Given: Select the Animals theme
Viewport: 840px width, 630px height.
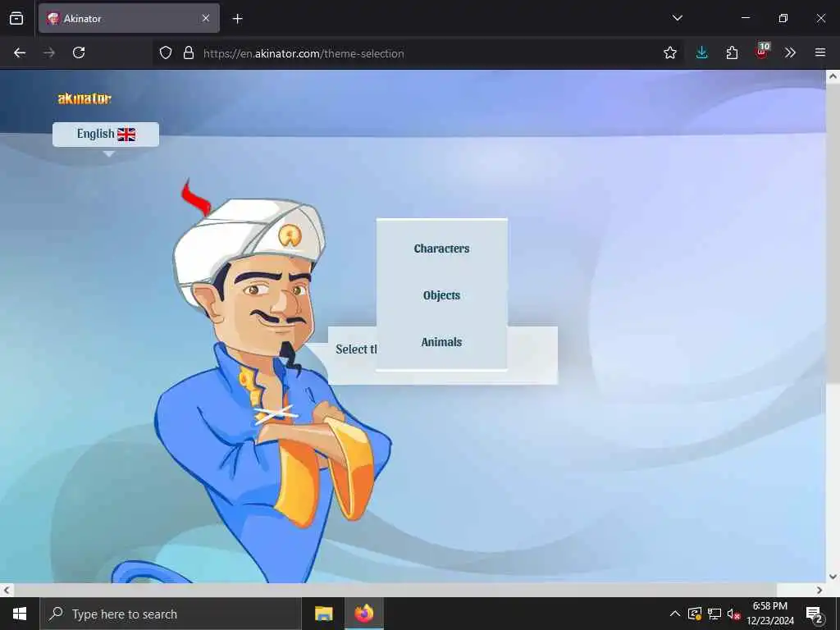Looking at the screenshot, I should pyautogui.click(x=441, y=342).
